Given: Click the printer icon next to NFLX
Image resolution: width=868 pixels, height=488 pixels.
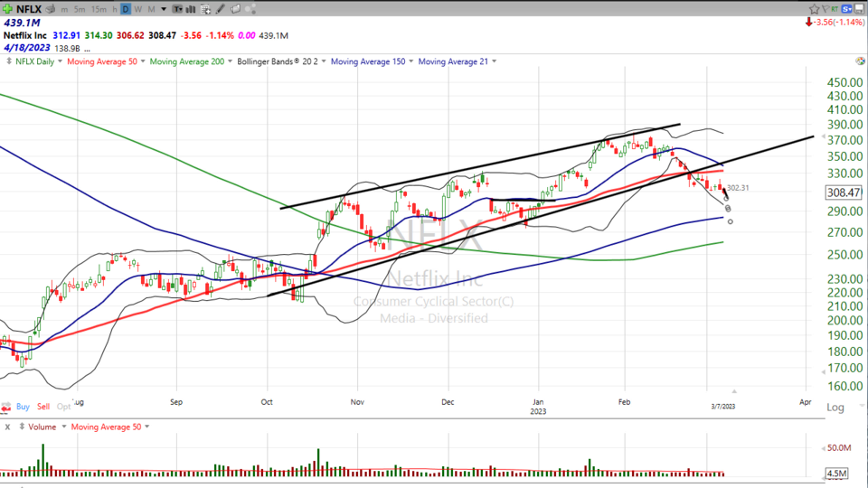Looking at the screenshot, I should pos(51,9).
